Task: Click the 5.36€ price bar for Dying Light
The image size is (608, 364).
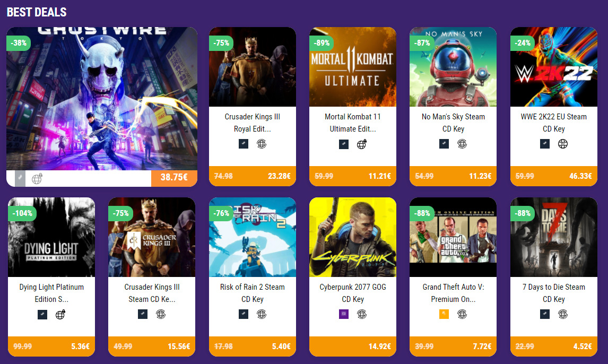Action: coord(51,346)
